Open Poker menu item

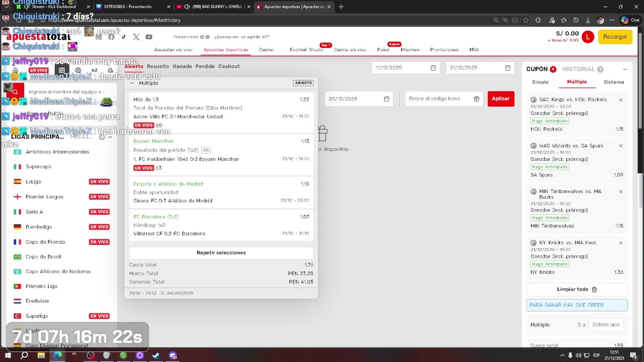pyautogui.click(x=383, y=50)
